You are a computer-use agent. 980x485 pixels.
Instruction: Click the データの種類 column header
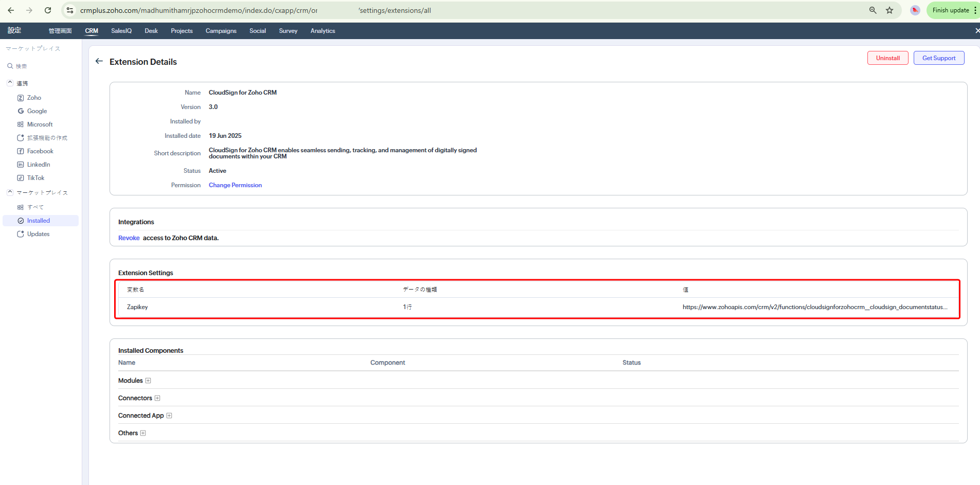(x=420, y=290)
